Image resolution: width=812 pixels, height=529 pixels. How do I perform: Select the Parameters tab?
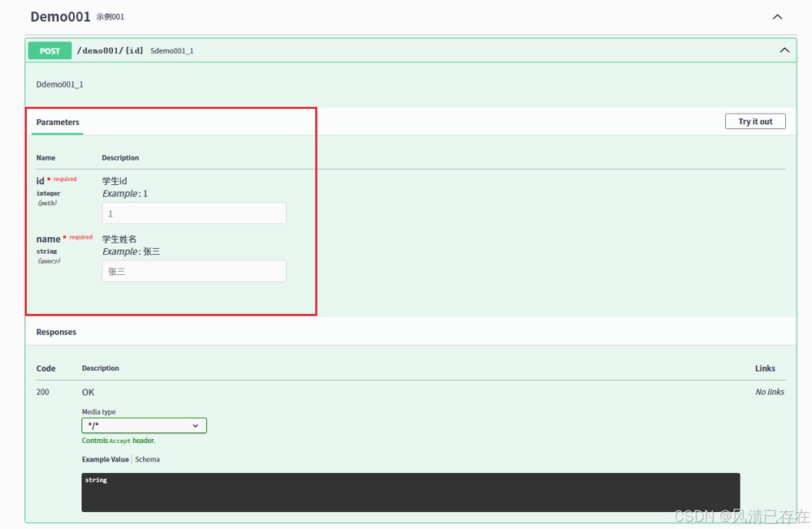[x=58, y=123]
